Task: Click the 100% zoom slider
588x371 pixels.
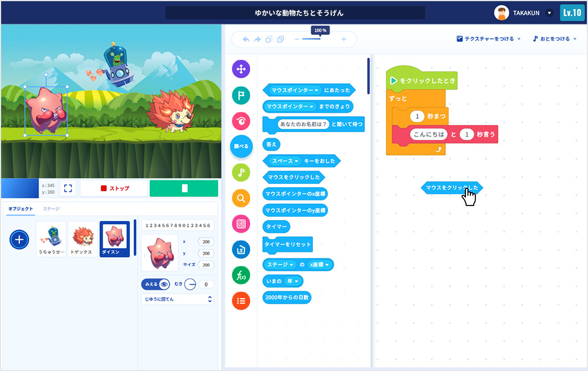Action: tap(320, 39)
